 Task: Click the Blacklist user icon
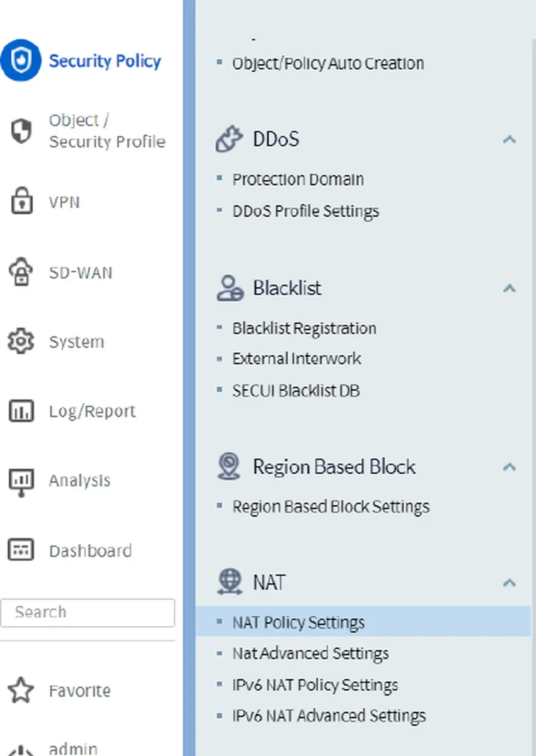[230, 288]
